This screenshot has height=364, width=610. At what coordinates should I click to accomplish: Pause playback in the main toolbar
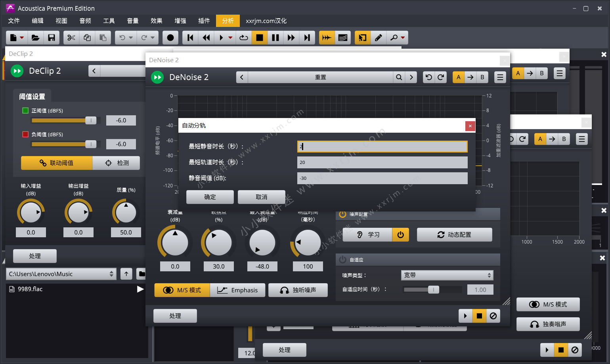pyautogui.click(x=275, y=38)
